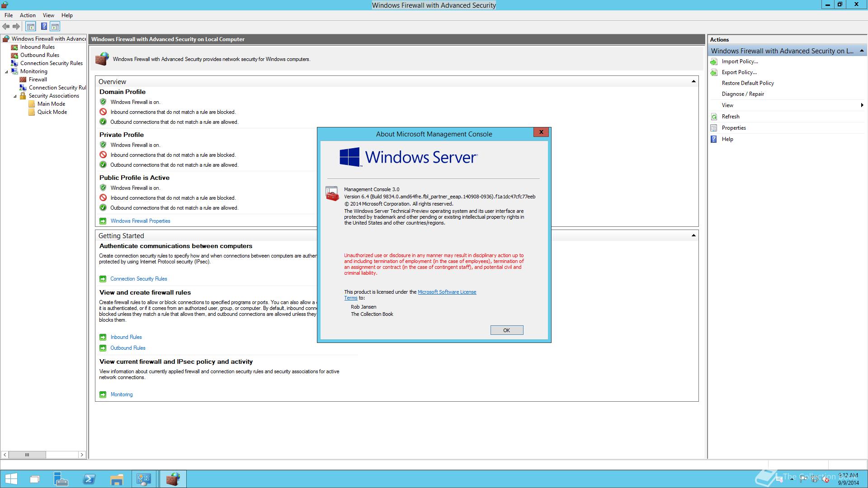Open the View menu
Screen dimensions: 868x488
coord(48,15)
